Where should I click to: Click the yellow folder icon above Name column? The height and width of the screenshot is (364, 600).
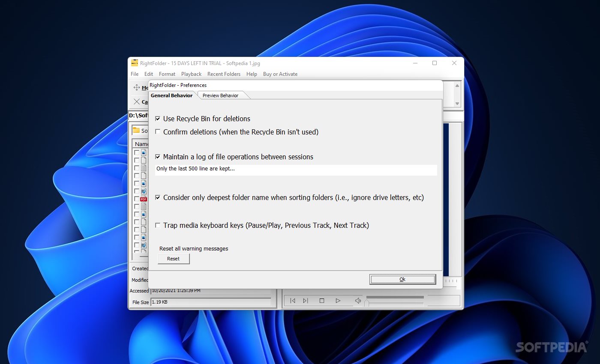tap(136, 130)
